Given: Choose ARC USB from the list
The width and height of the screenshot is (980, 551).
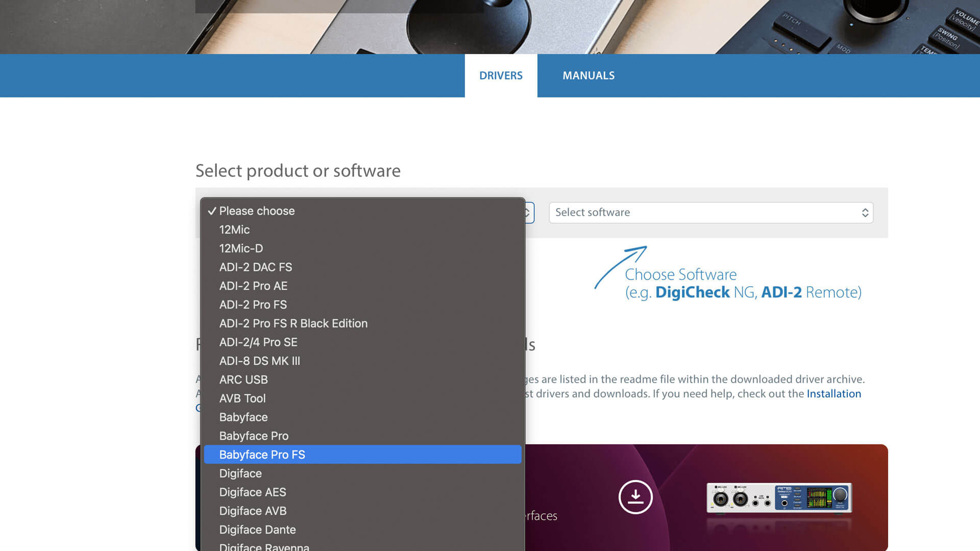Looking at the screenshot, I should click(x=243, y=380).
